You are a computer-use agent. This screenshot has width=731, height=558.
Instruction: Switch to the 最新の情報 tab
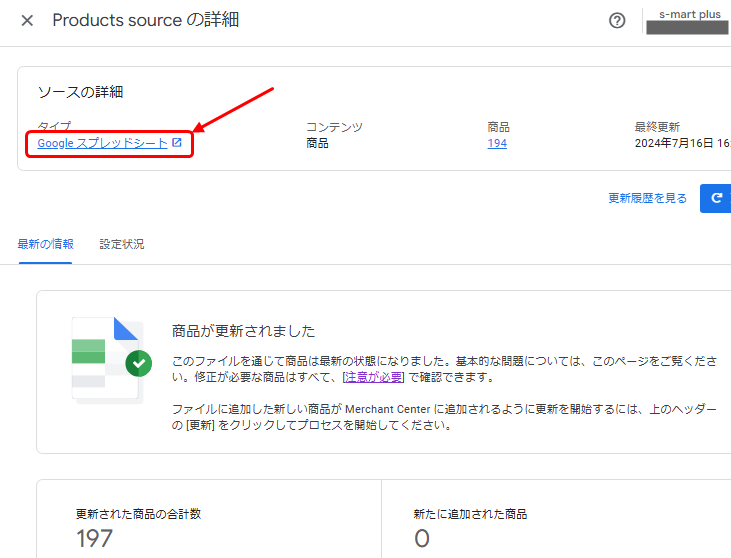(x=45, y=244)
